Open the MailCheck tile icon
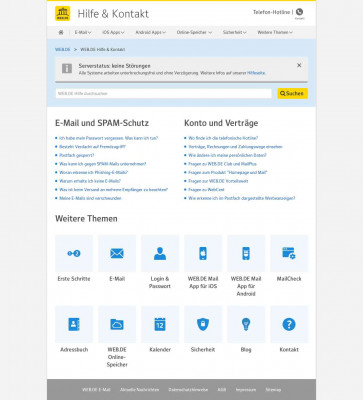The height and width of the screenshot is (400, 363). 289,253
